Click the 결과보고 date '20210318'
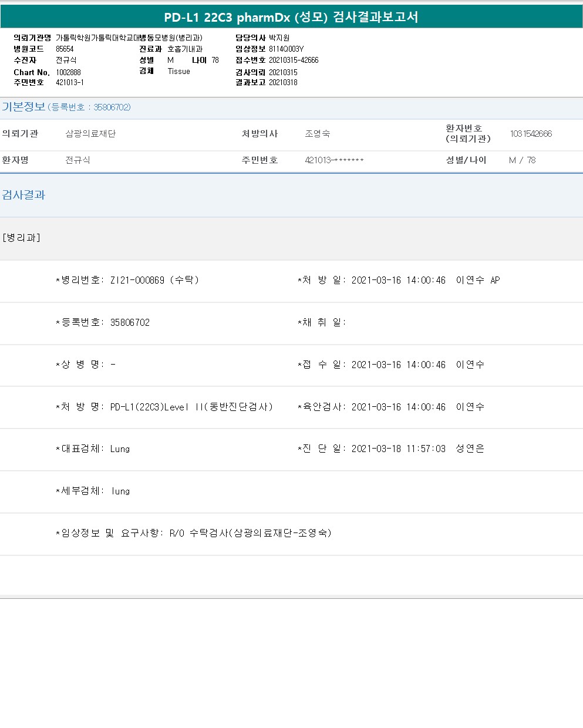The height and width of the screenshot is (728, 583). (283, 83)
